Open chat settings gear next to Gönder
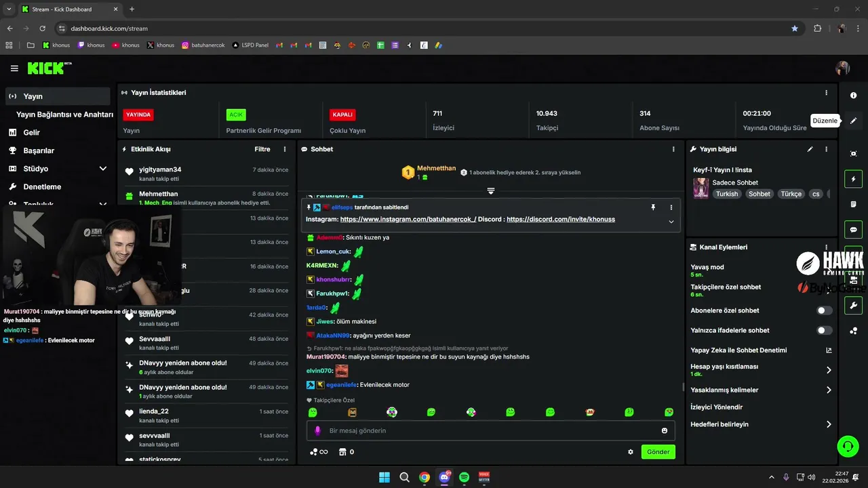The width and height of the screenshot is (868, 488). pos(631,452)
